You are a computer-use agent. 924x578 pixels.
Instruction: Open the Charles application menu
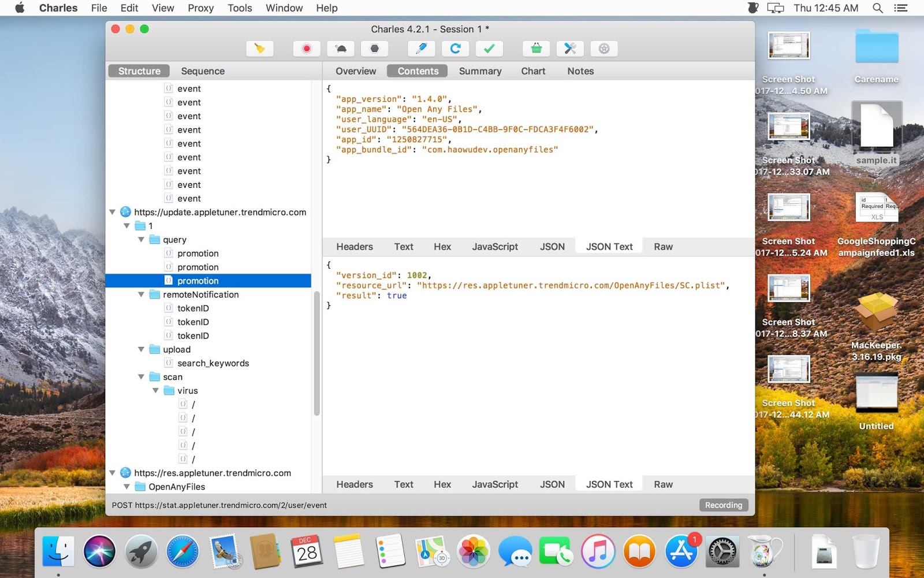(58, 8)
